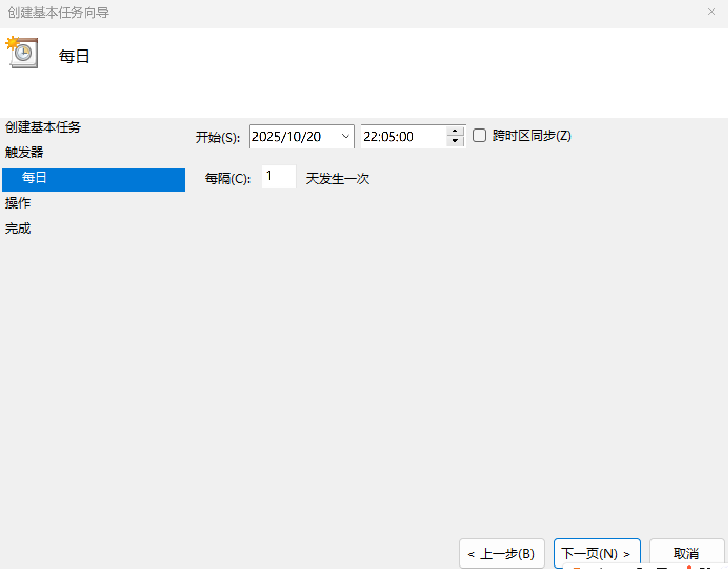Go back with the 上一步(B) button

[x=501, y=554]
